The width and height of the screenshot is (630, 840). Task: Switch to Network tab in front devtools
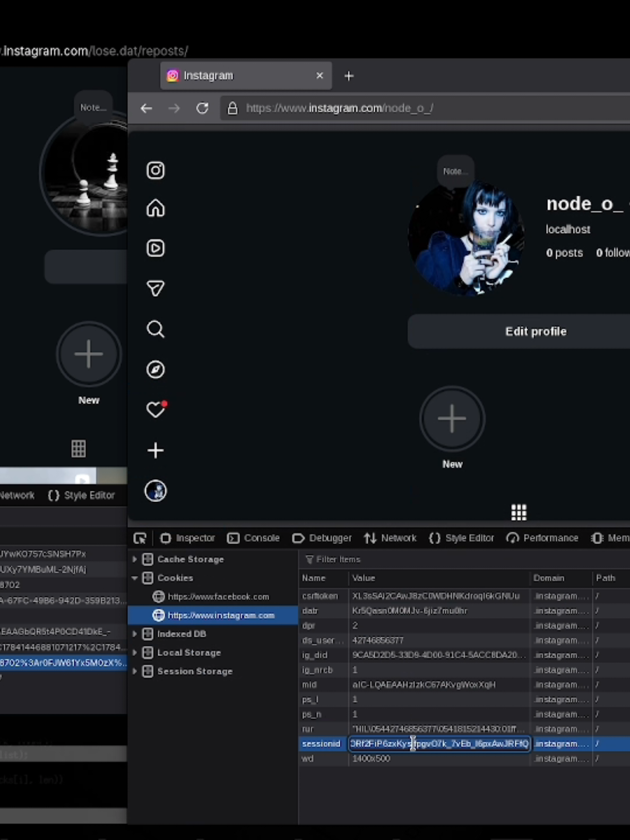point(390,538)
